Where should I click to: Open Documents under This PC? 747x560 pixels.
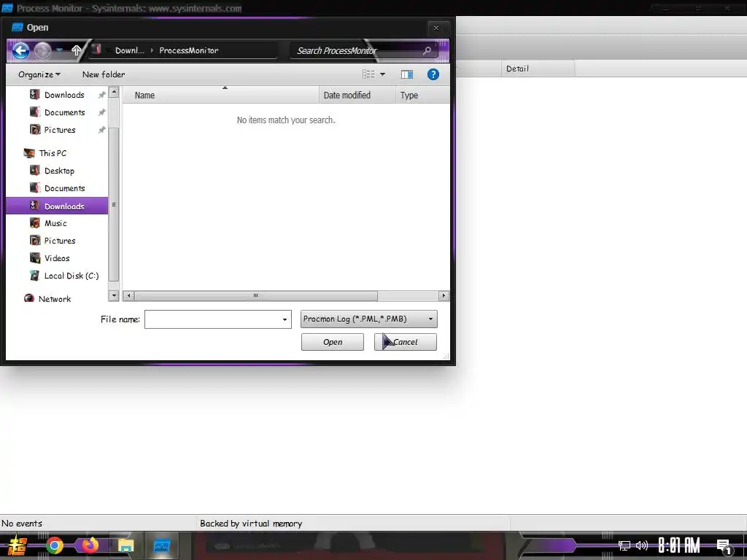point(64,189)
